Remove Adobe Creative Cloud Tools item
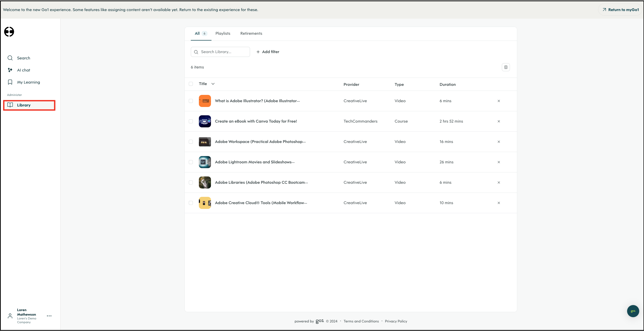The width and height of the screenshot is (644, 331). pyautogui.click(x=499, y=203)
